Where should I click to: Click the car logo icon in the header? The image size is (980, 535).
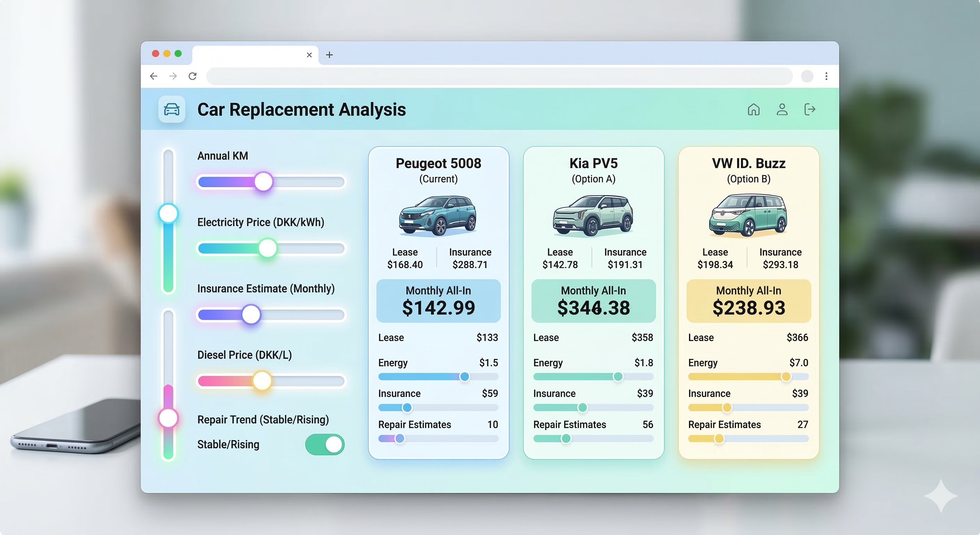(x=172, y=110)
